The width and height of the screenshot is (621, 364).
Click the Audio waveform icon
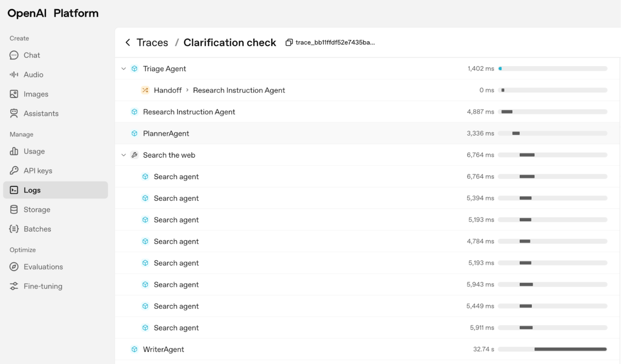pyautogui.click(x=14, y=74)
